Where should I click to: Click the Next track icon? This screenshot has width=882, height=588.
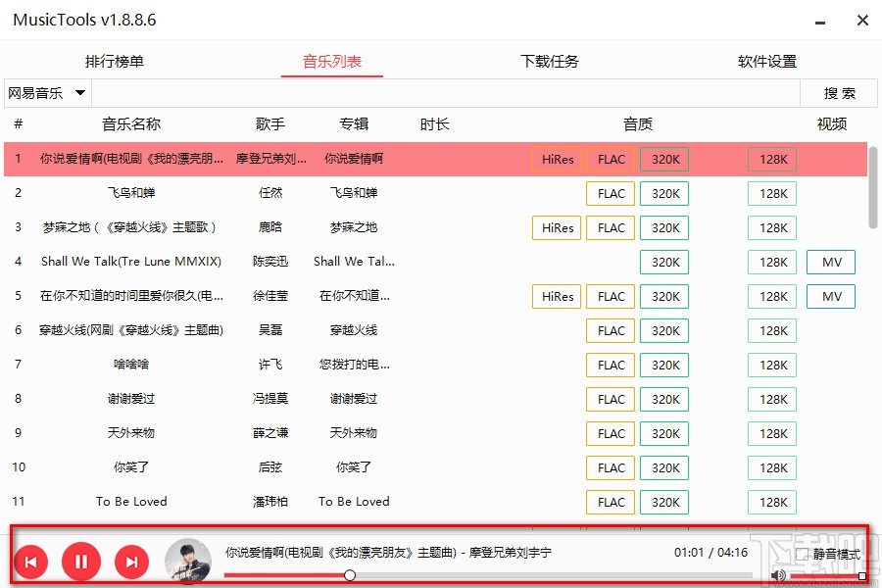click(x=131, y=562)
